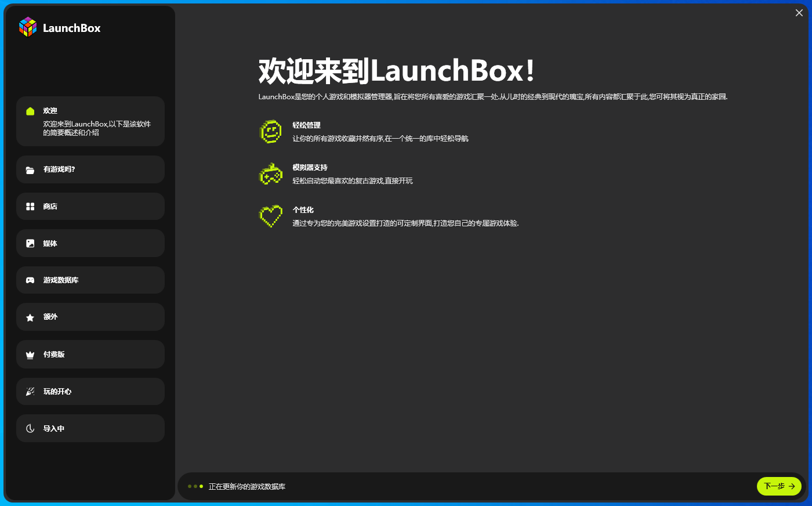This screenshot has width=812, height=506.
Task: Click the pixel controller icon for 模拟器支持
Action: (270, 174)
